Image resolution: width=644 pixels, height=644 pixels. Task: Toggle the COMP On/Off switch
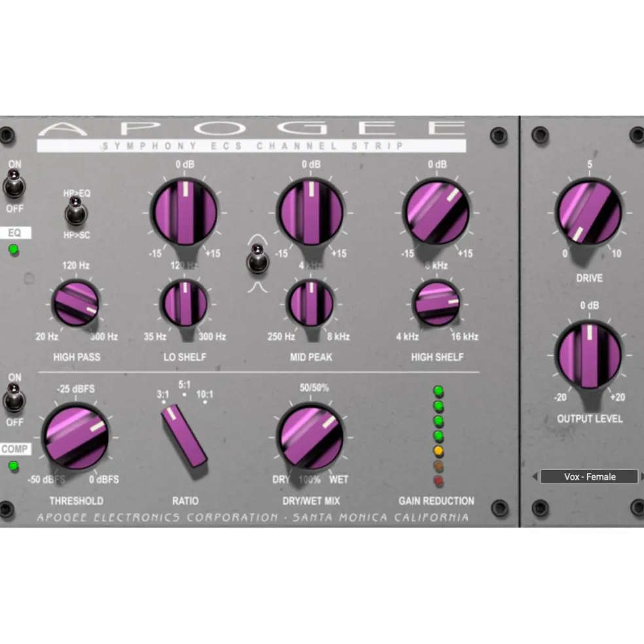[x=14, y=399]
